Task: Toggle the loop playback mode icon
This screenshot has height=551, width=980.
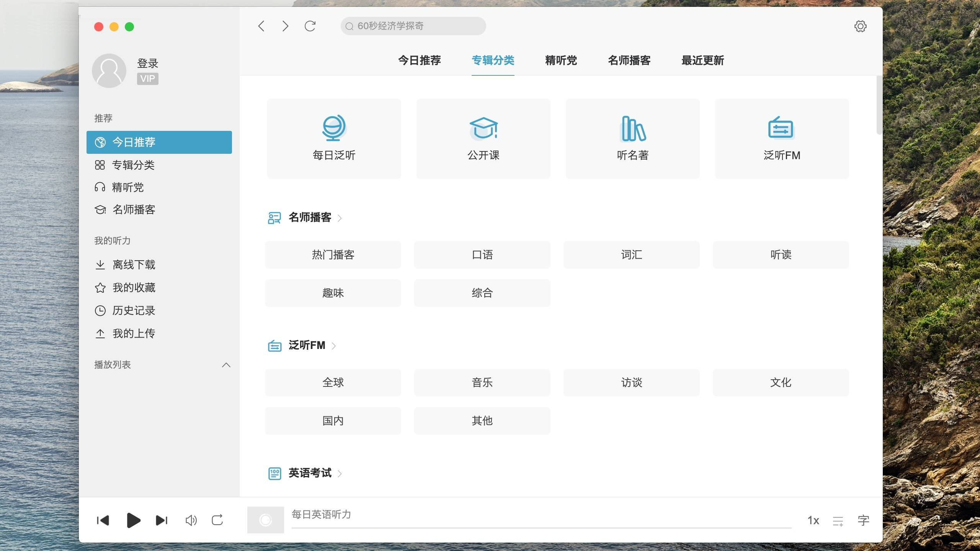Action: (x=217, y=520)
